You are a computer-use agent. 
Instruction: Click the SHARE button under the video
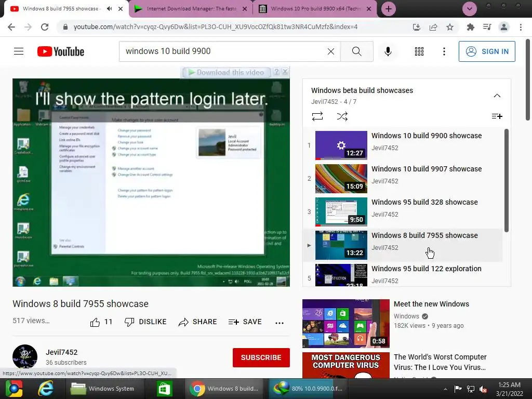click(x=197, y=322)
